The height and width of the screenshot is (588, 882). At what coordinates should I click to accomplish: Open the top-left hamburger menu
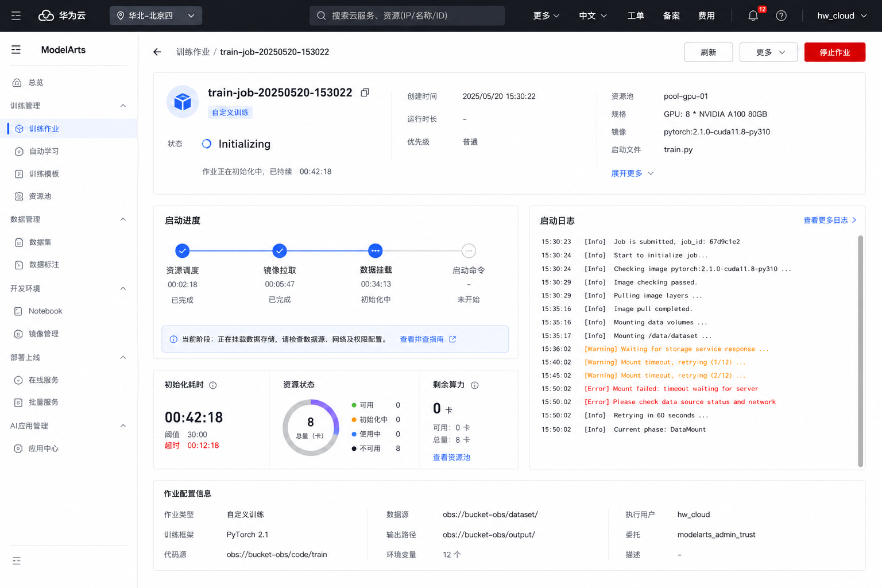pyautogui.click(x=16, y=16)
